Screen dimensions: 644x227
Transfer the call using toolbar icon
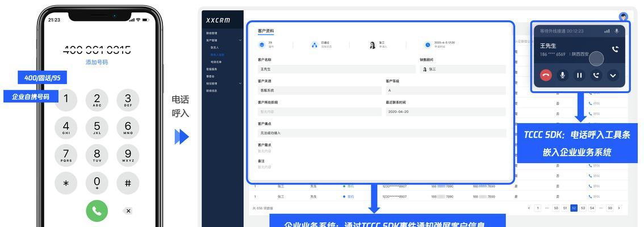[x=596, y=75]
